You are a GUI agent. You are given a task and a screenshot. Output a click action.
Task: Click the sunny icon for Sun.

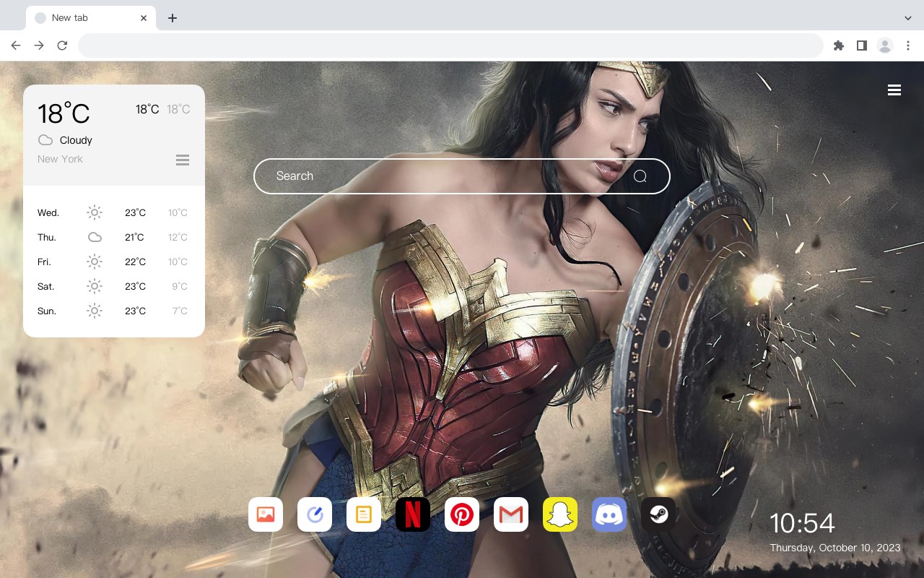pos(95,311)
